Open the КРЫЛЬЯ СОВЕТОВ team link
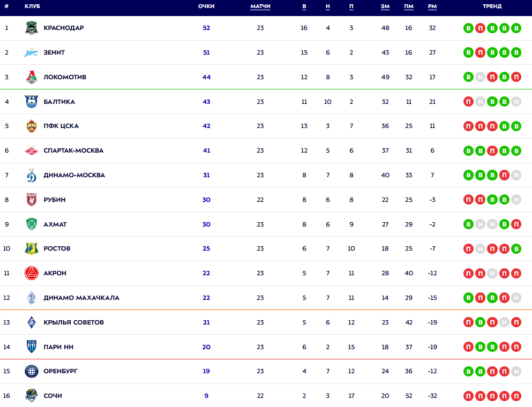 coord(73,322)
